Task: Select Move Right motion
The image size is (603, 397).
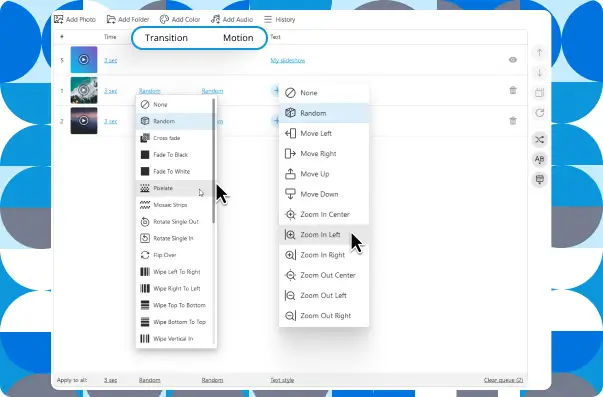Action: coord(324,153)
